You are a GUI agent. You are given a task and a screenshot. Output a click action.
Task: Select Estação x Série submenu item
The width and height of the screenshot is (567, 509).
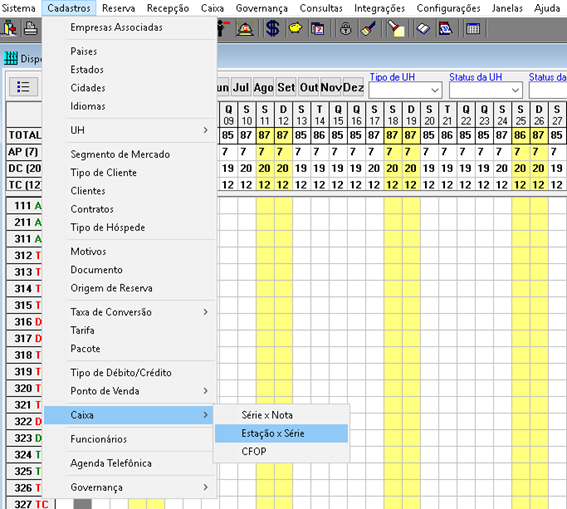tap(281, 433)
